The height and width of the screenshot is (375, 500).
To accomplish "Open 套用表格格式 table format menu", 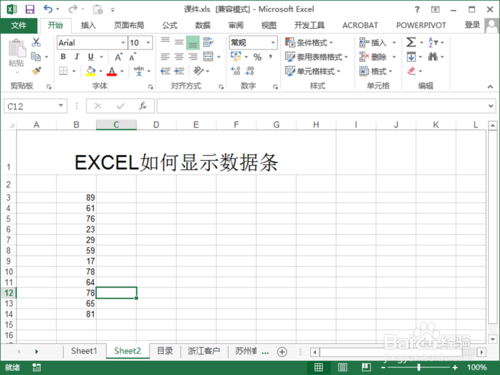I will pos(316,57).
